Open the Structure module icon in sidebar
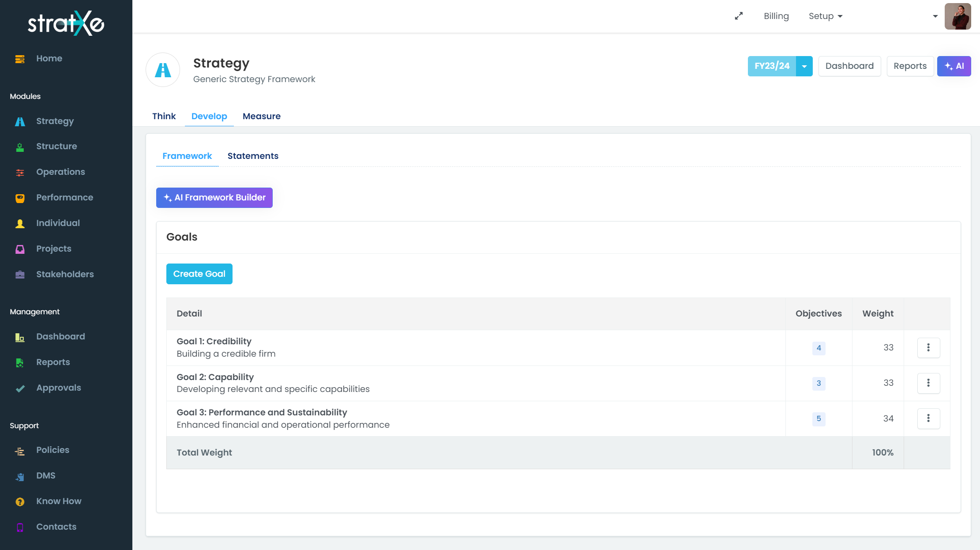 click(20, 147)
